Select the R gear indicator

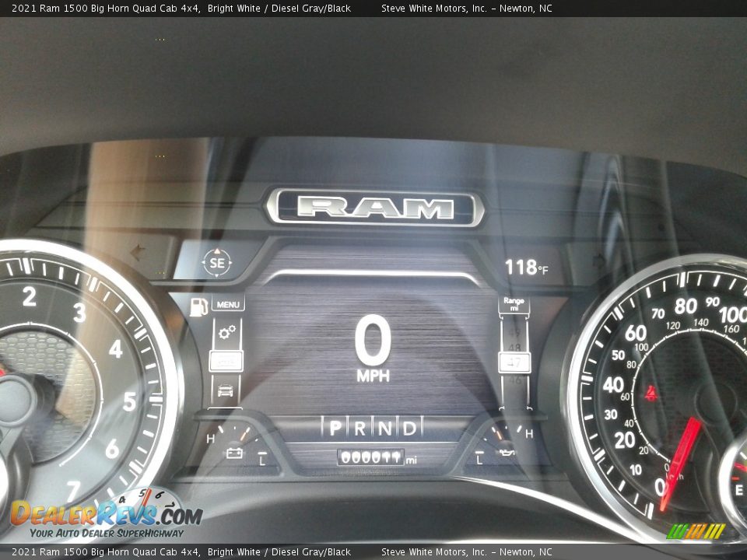pos(359,427)
